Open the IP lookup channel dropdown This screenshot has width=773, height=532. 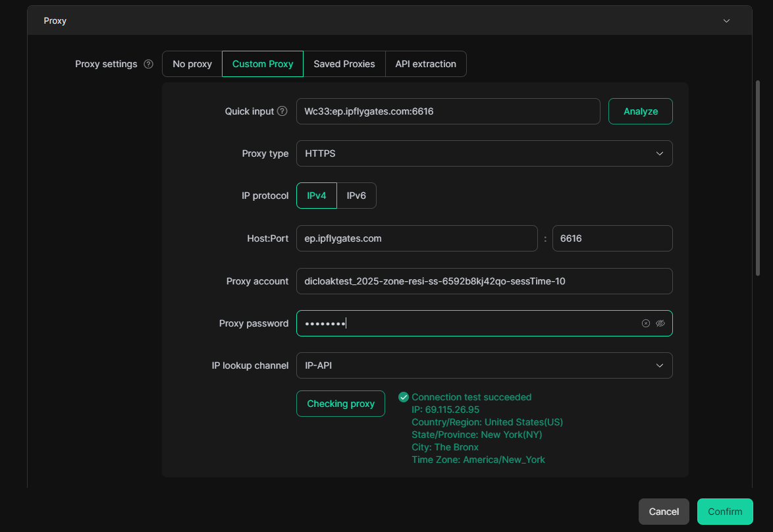pyautogui.click(x=484, y=365)
